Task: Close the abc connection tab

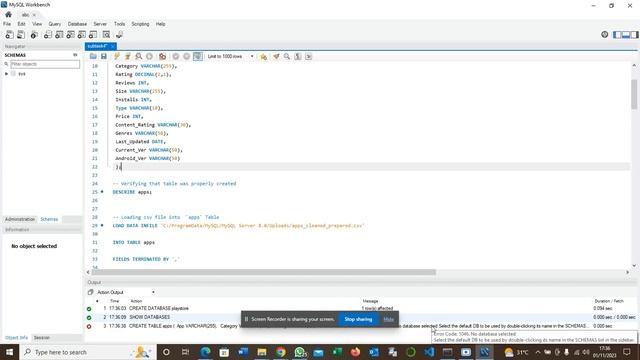Action: click(34, 15)
